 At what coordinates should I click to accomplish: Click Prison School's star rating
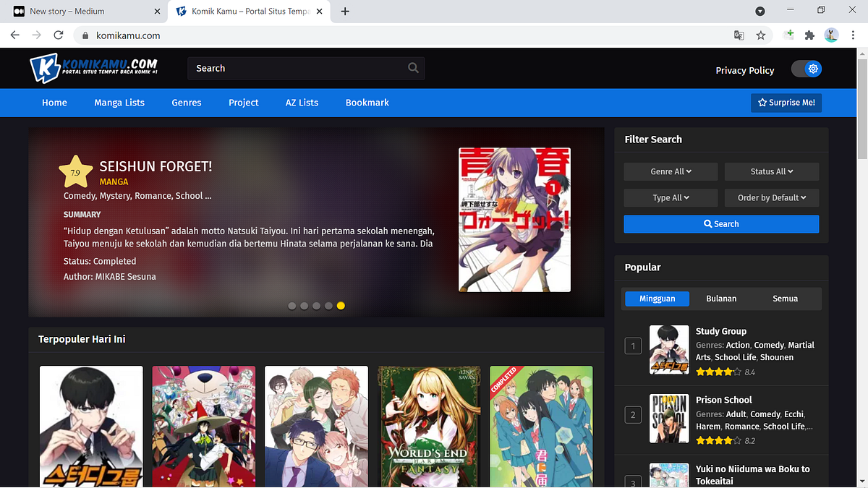[x=718, y=441]
